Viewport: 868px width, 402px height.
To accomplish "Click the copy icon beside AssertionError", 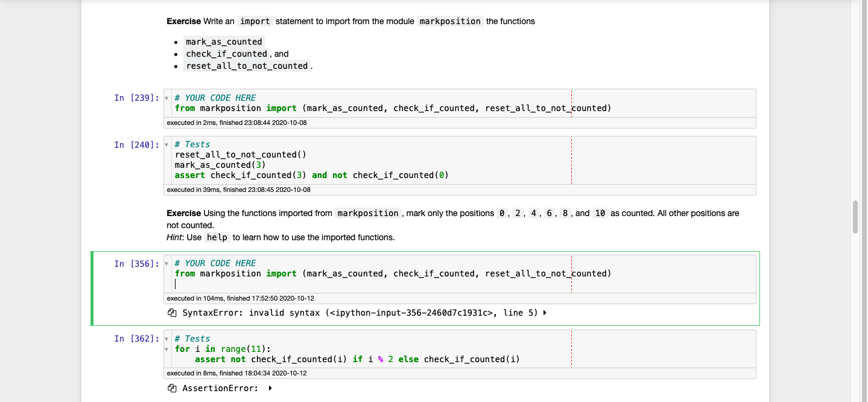I will [172, 388].
